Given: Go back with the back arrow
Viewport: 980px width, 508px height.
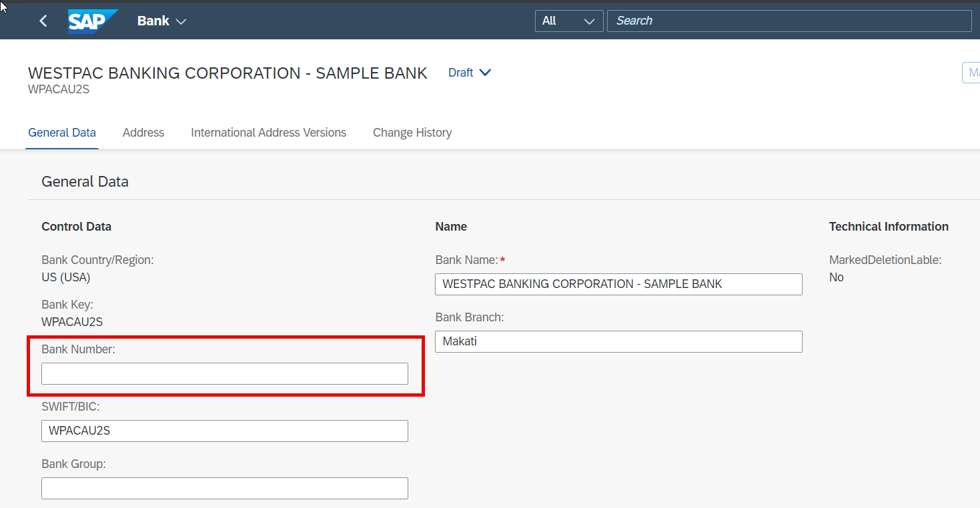Looking at the screenshot, I should [x=43, y=21].
